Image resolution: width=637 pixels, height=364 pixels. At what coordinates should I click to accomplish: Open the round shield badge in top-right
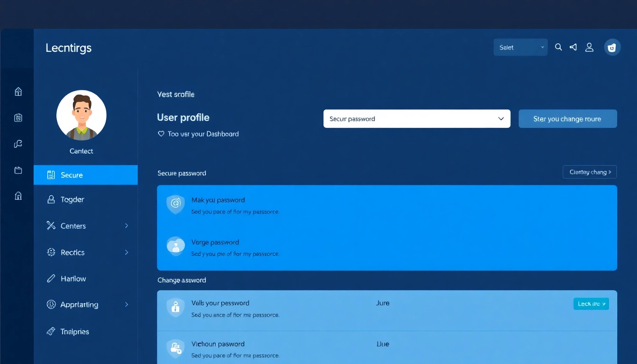point(612,47)
